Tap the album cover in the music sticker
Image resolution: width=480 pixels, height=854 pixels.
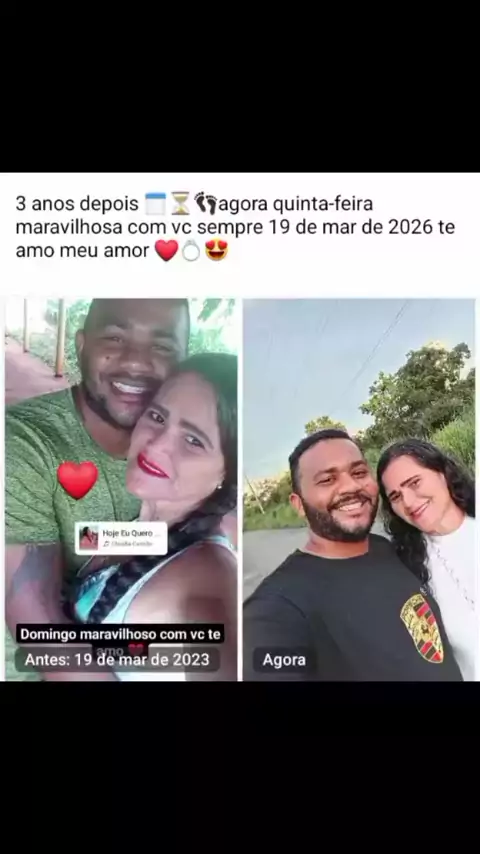tap(89, 538)
